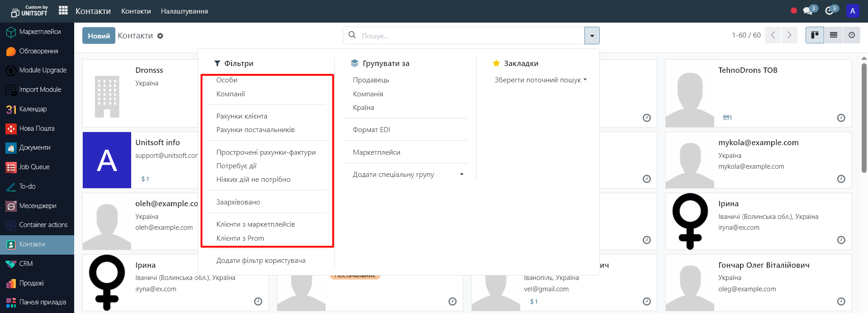
Task: Toggle the Заархівовано filter
Action: [x=238, y=202]
